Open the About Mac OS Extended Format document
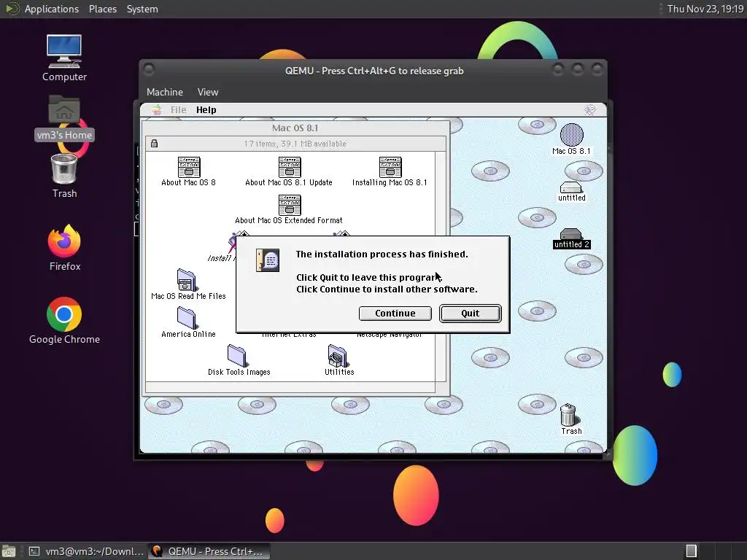Image resolution: width=747 pixels, height=560 pixels. (290, 205)
